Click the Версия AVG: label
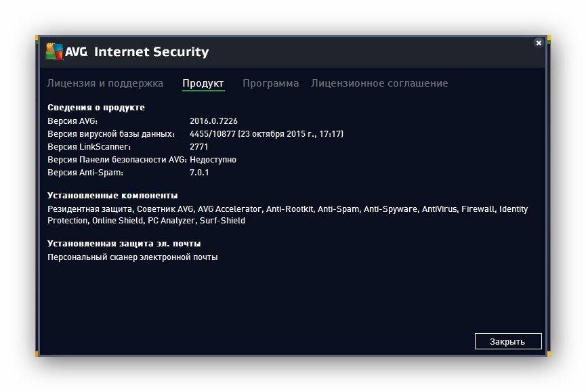 pyautogui.click(x=72, y=121)
